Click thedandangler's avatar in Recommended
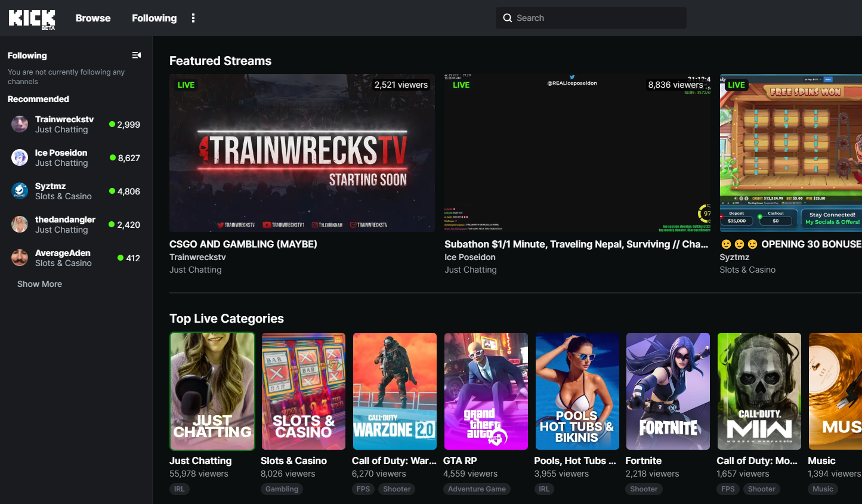 (20, 224)
